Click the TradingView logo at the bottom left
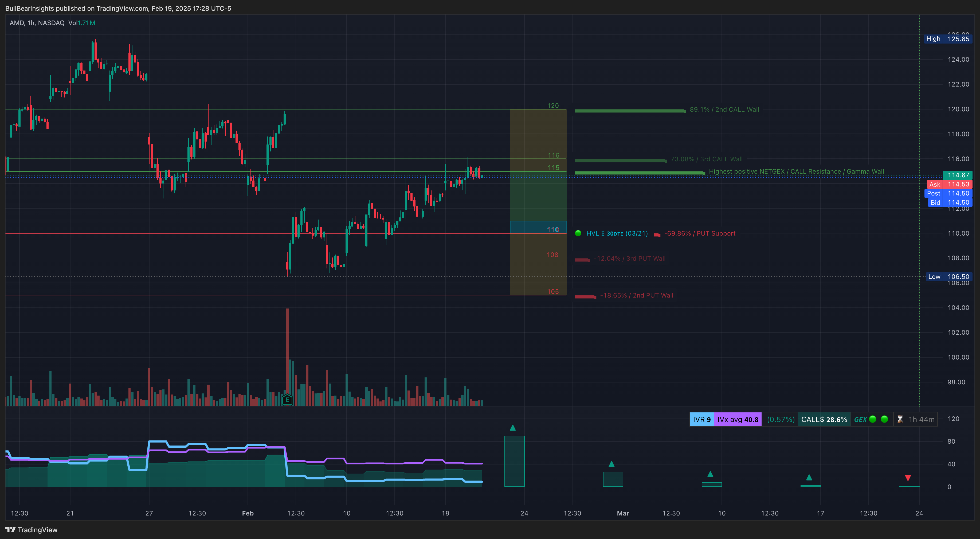This screenshot has height=539, width=980. tap(32, 530)
